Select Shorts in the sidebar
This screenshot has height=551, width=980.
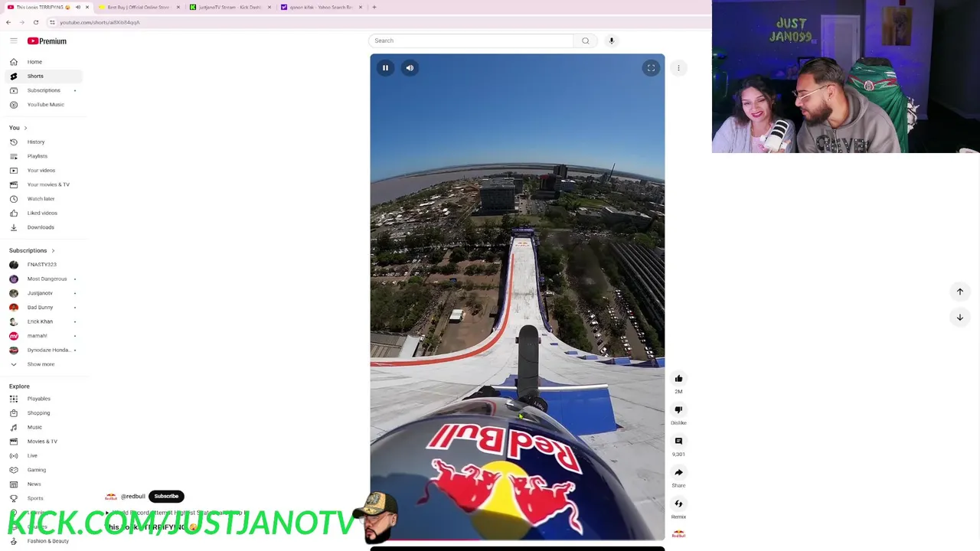42,76
